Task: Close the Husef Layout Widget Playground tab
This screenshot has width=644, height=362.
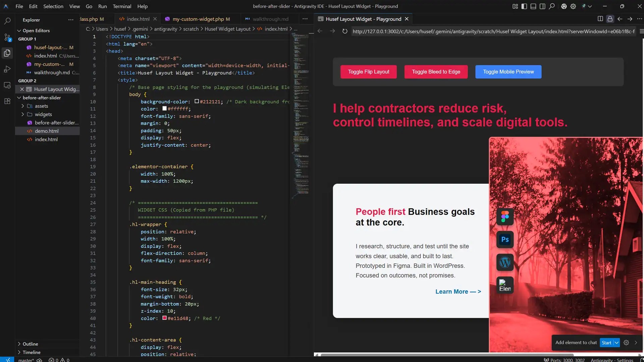Action: point(407,19)
